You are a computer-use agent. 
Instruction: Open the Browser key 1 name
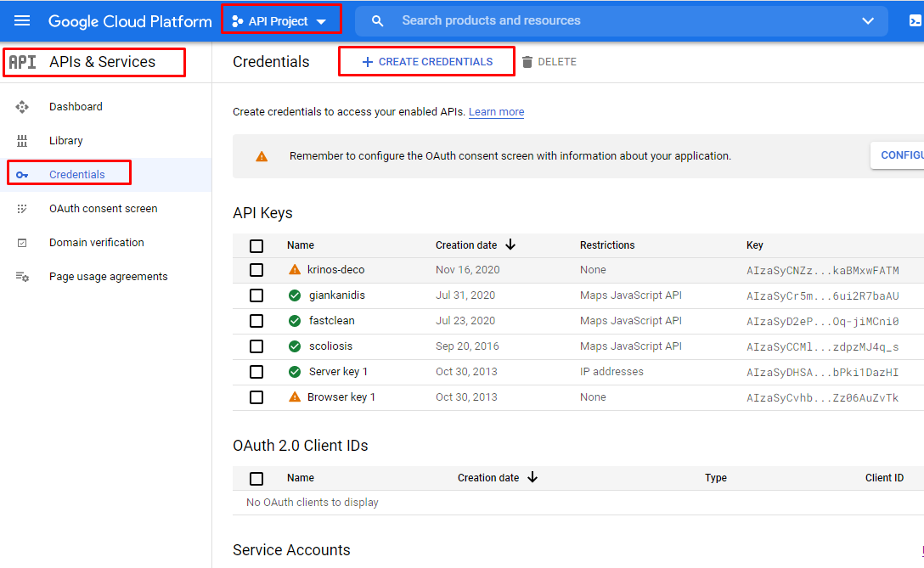[341, 397]
